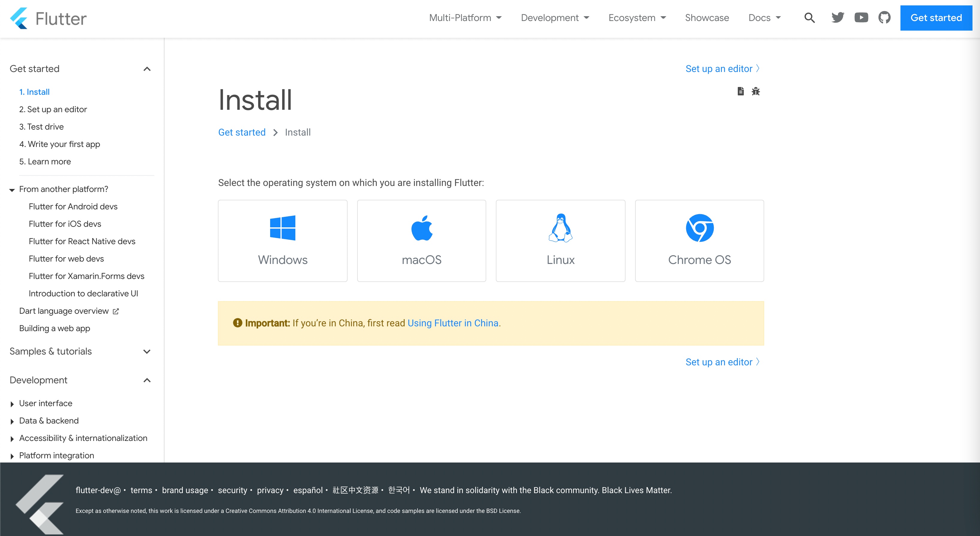
Task: Open the Showcase menu item
Action: tap(707, 18)
